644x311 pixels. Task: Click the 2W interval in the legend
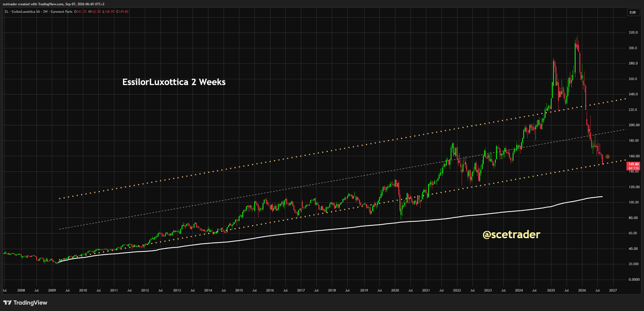coord(45,12)
